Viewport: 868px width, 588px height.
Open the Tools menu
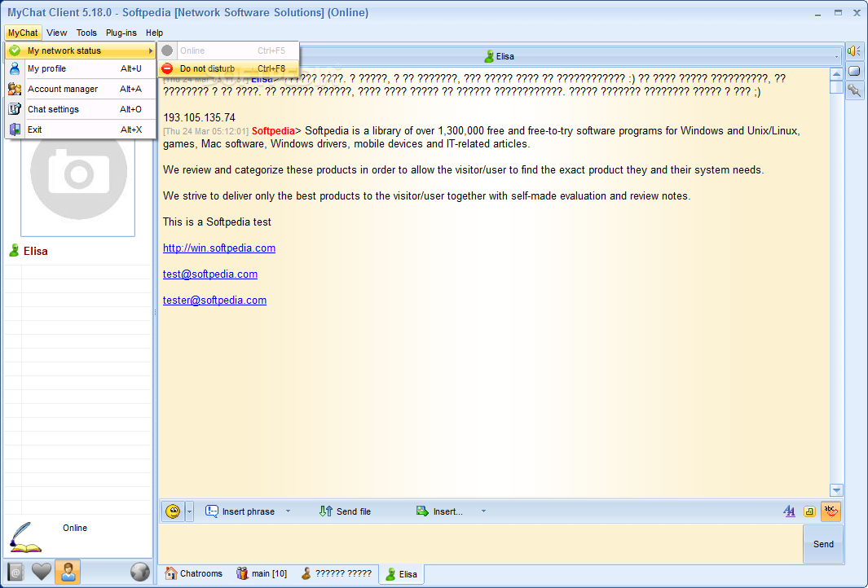[x=86, y=33]
